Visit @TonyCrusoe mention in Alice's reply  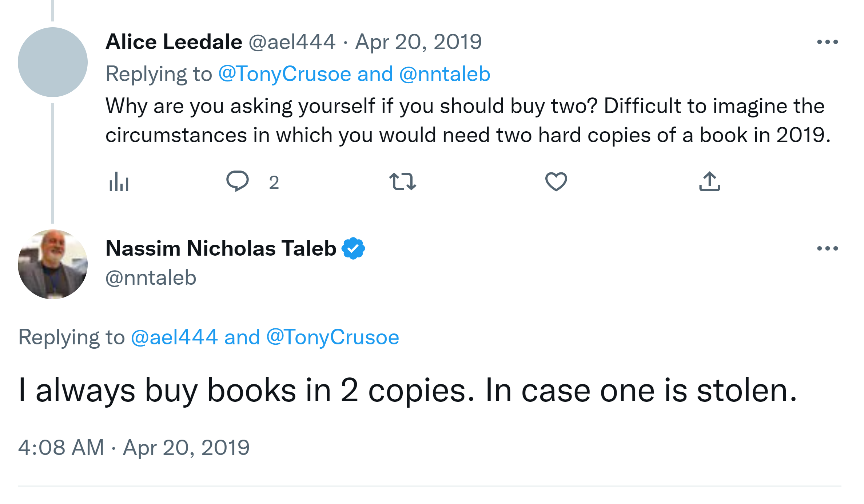click(285, 74)
